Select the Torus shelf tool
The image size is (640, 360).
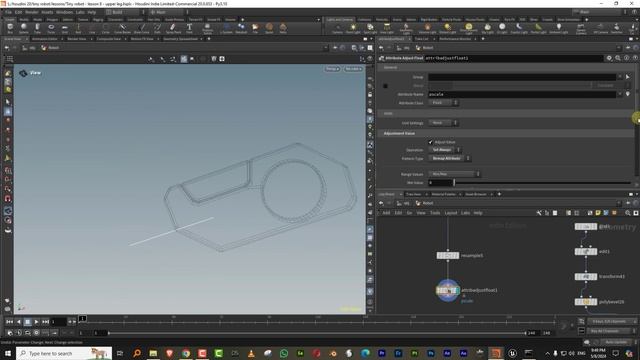pos(51,28)
